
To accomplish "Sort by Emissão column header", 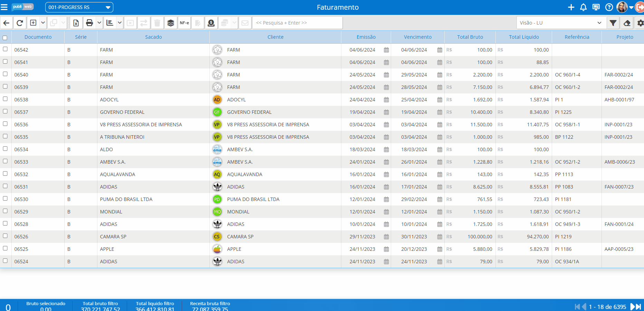I will pos(366,37).
